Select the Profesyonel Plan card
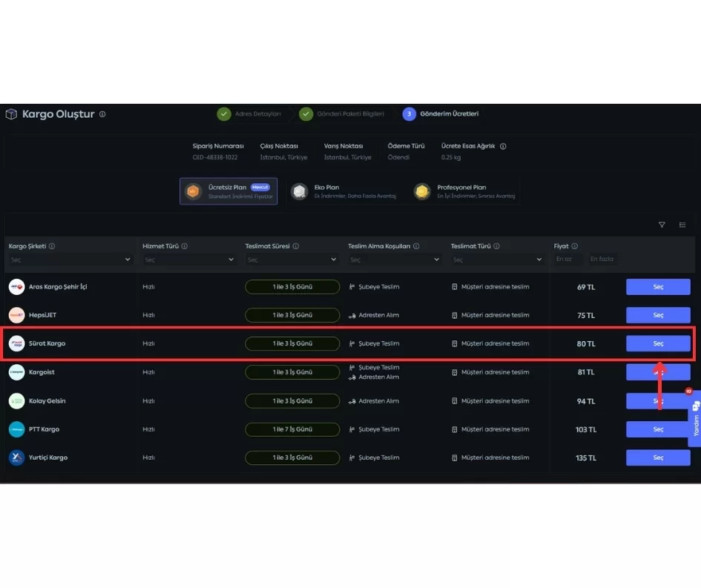Viewport: 701px width, 588px height. [x=465, y=191]
